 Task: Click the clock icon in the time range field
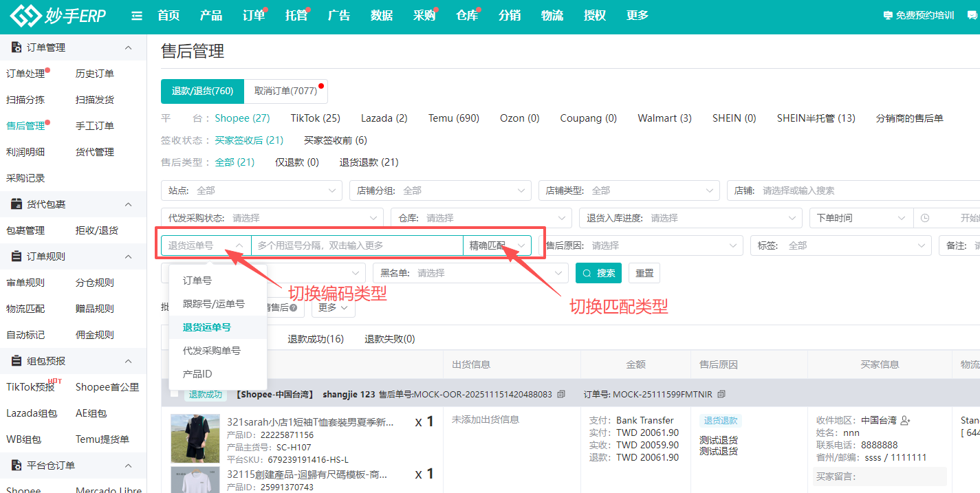click(925, 218)
